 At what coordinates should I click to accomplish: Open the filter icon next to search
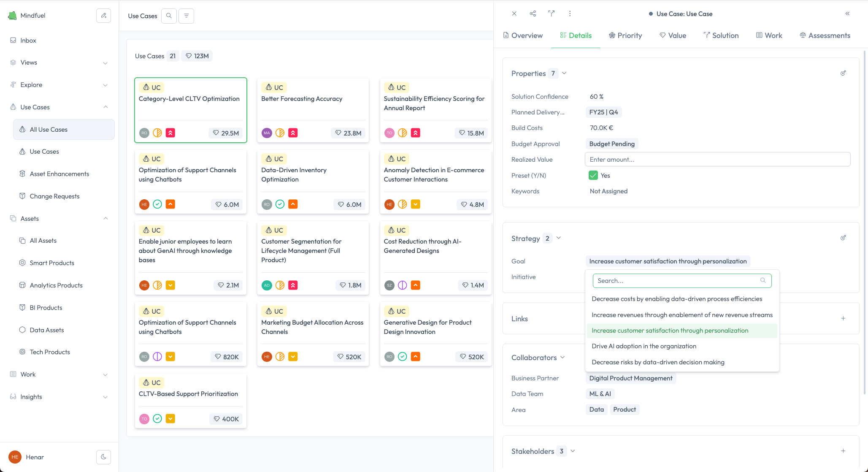point(186,16)
